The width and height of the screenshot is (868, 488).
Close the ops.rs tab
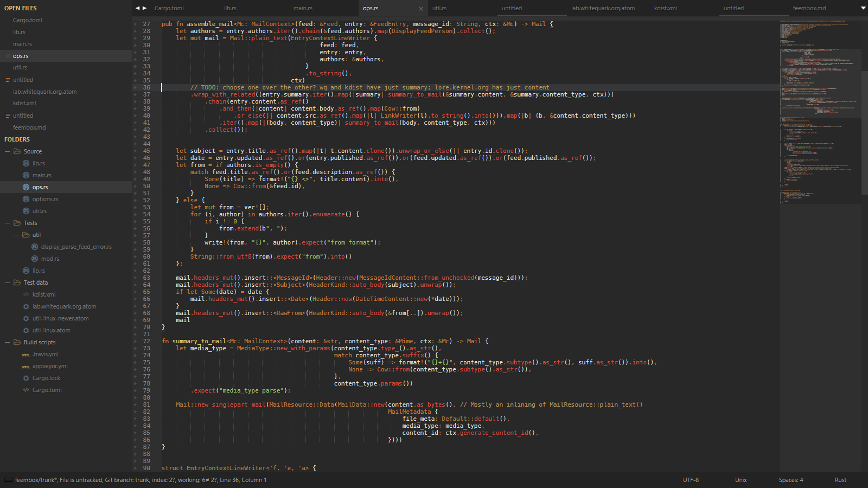421,9
